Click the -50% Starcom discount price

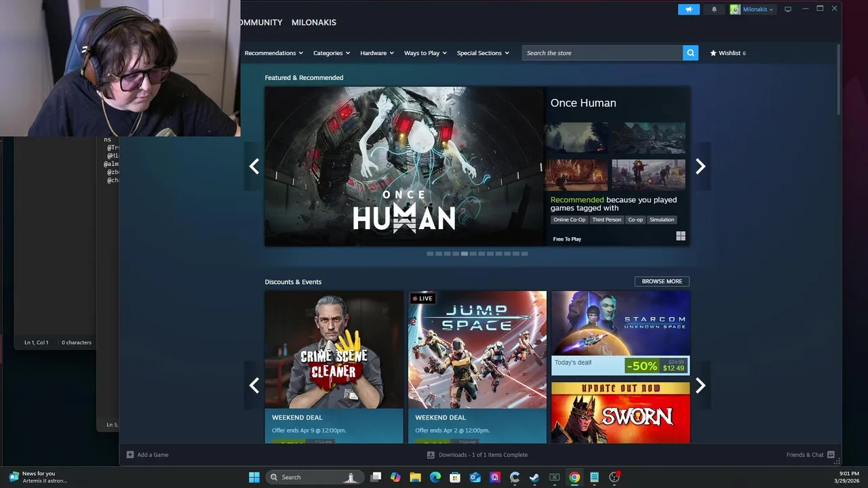click(656, 366)
